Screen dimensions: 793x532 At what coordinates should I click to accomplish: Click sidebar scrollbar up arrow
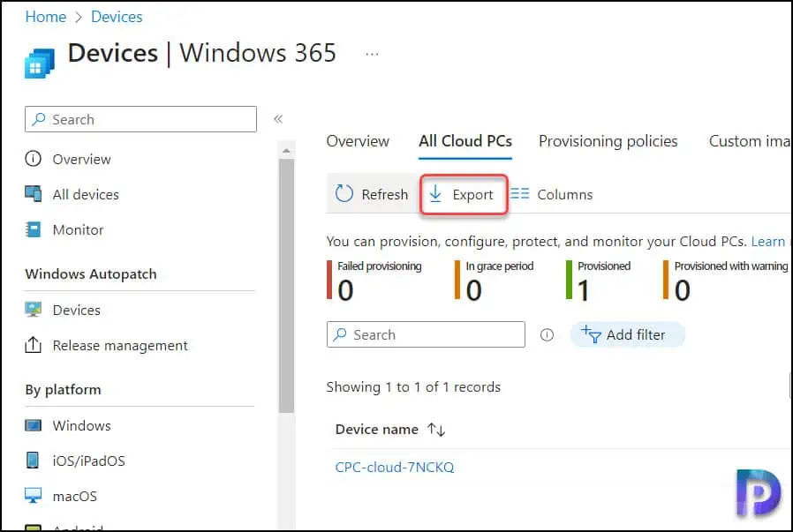(x=286, y=151)
